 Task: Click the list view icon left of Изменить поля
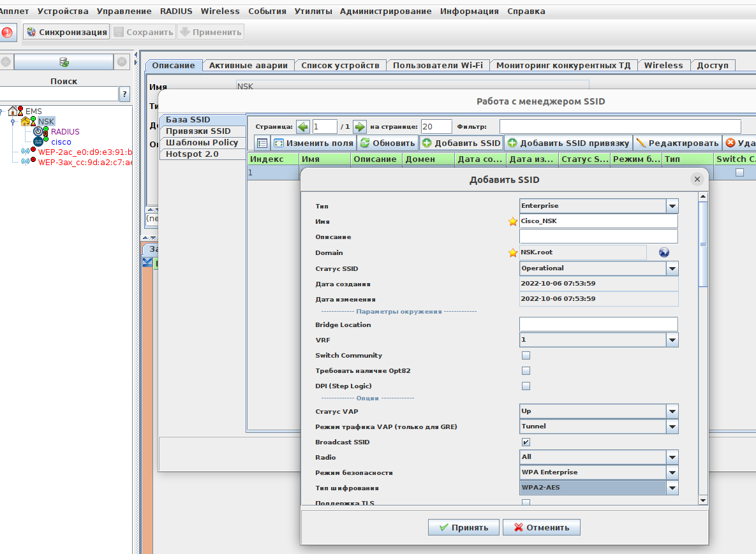click(x=262, y=143)
